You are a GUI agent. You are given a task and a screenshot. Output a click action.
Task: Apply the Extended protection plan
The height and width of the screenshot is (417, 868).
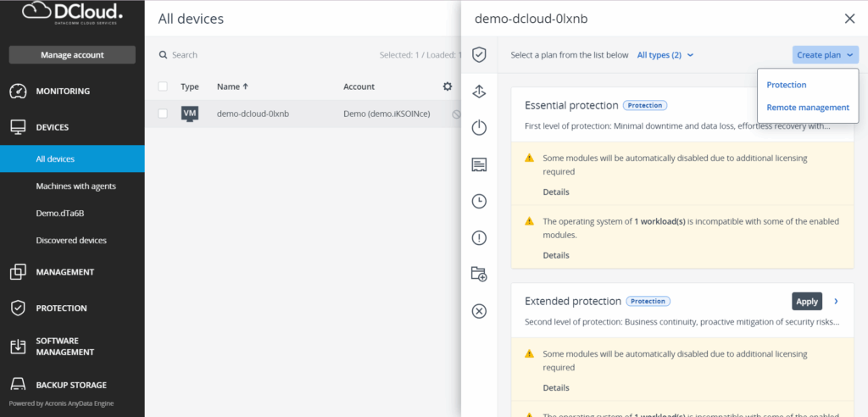point(807,301)
